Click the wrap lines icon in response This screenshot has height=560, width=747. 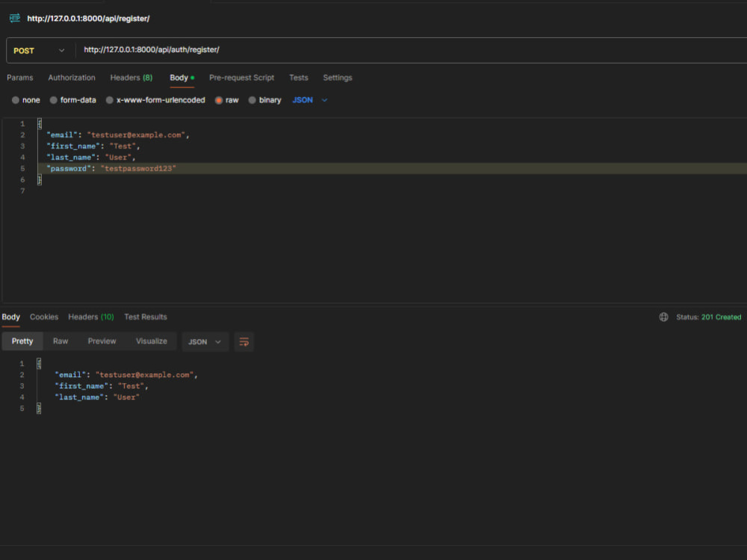(x=244, y=342)
